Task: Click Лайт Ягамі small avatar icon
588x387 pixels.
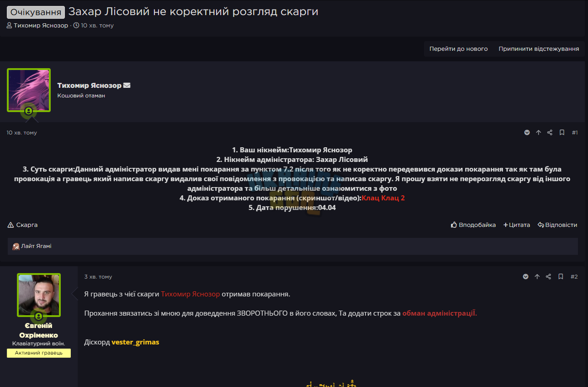Action: pos(16,247)
